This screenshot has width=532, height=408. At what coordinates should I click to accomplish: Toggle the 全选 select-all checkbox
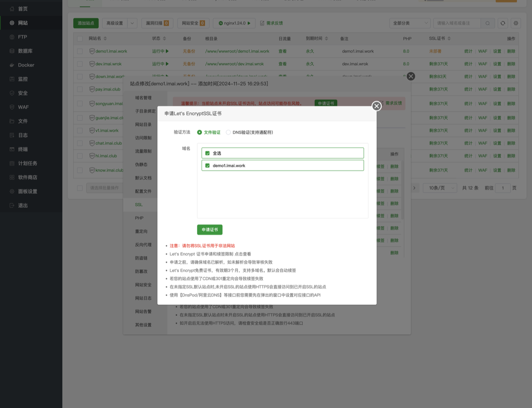click(x=207, y=153)
